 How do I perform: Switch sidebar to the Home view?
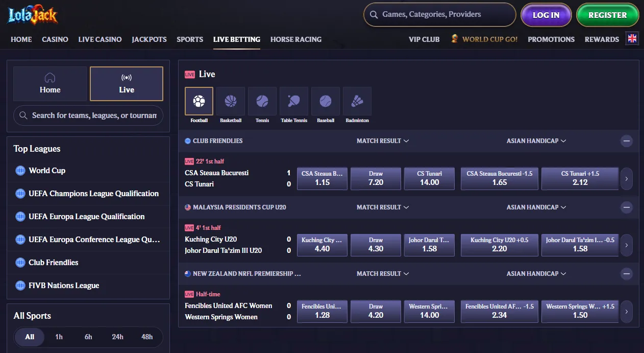click(50, 84)
